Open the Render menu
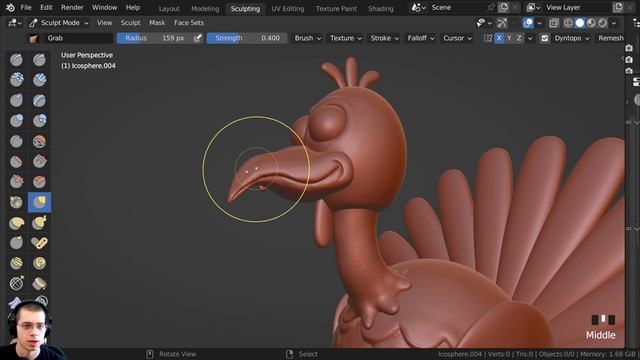The image size is (640, 360). 72,8
